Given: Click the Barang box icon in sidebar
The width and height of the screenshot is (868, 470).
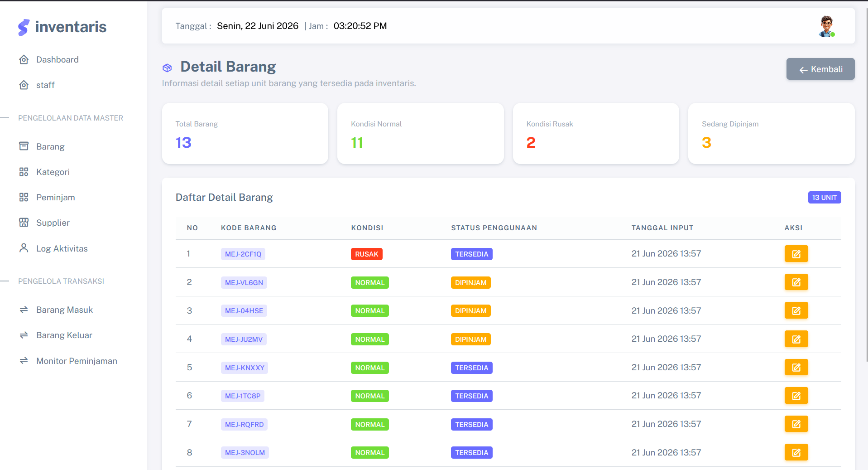Looking at the screenshot, I should pos(24,146).
